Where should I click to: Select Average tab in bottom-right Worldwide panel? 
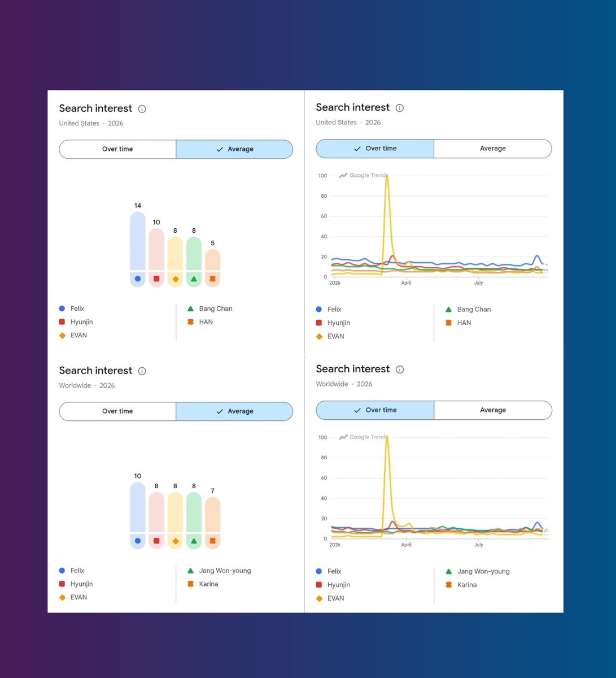pos(493,410)
